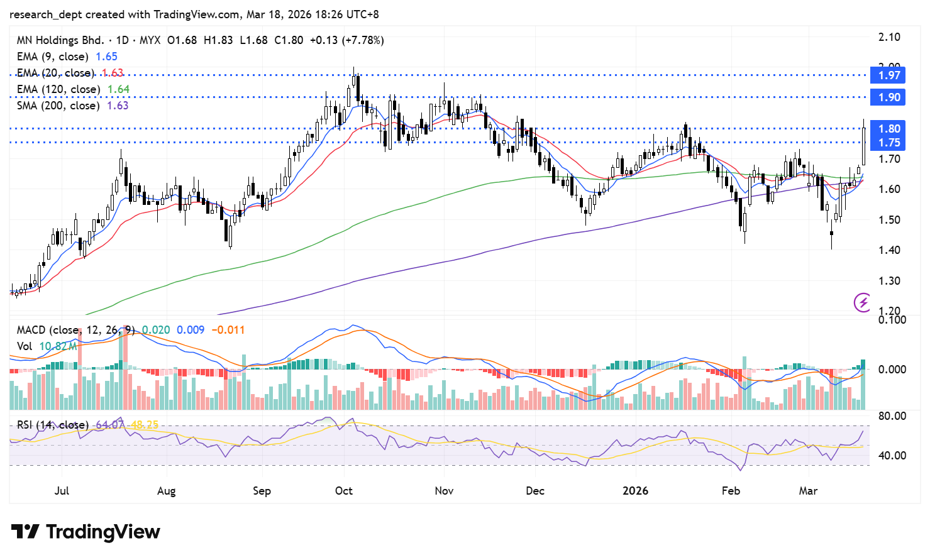The height and width of the screenshot is (560, 930).
Task: Click the MN Holdings Bhd. symbol title
Action: pos(60,40)
